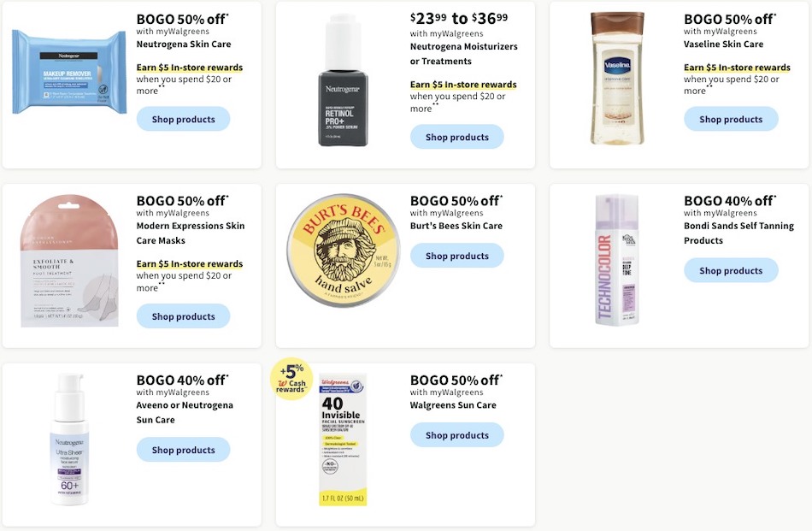Shop products for Walgreens Sun Care
The width and height of the screenshot is (812, 531).
tap(456, 434)
